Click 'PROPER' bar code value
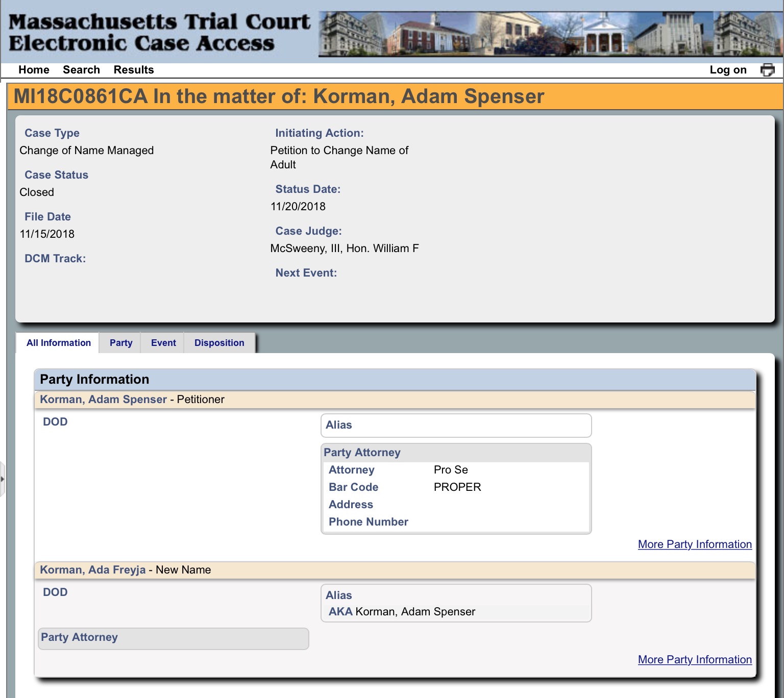 click(457, 487)
